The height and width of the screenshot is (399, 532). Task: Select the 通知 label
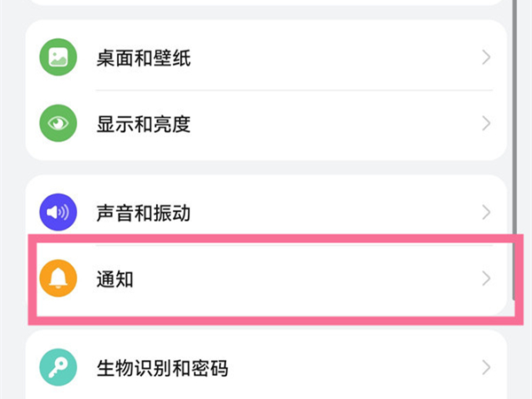(114, 279)
